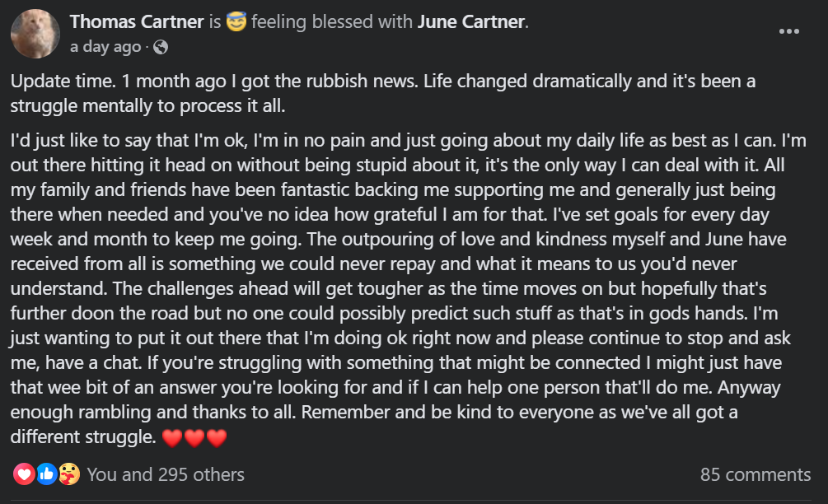Click the globe public audience icon
This screenshot has height=504, width=828.
pyautogui.click(x=161, y=48)
